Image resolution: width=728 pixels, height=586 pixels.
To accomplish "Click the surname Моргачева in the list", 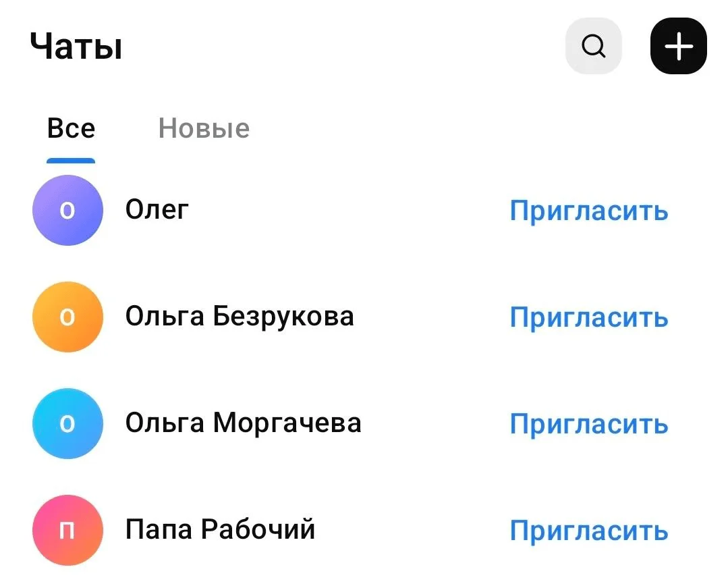I will pyautogui.click(x=287, y=423).
